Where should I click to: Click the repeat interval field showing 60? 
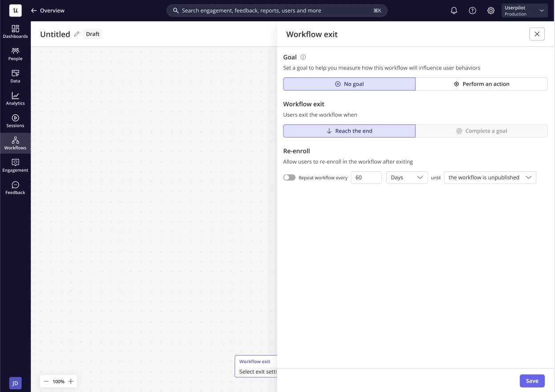click(366, 178)
